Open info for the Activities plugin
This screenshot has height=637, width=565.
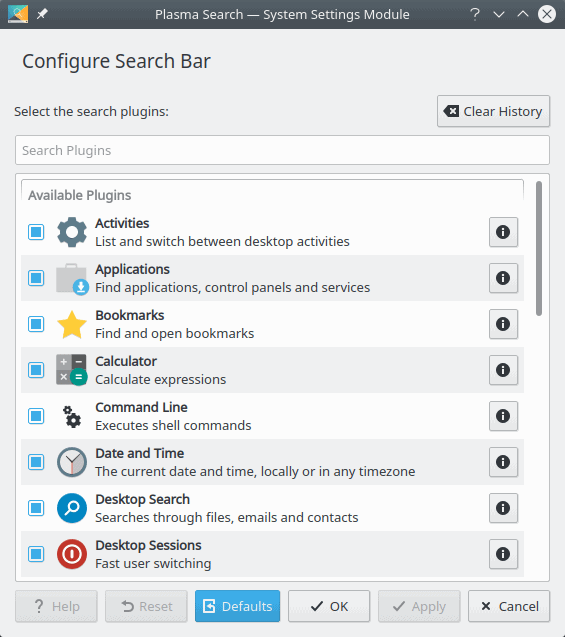pos(503,232)
